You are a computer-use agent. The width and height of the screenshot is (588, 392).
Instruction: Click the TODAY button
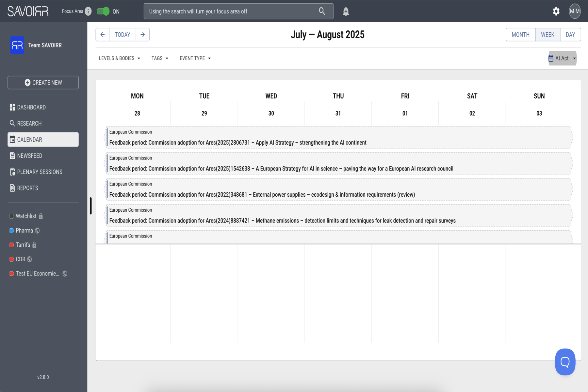[x=122, y=35]
